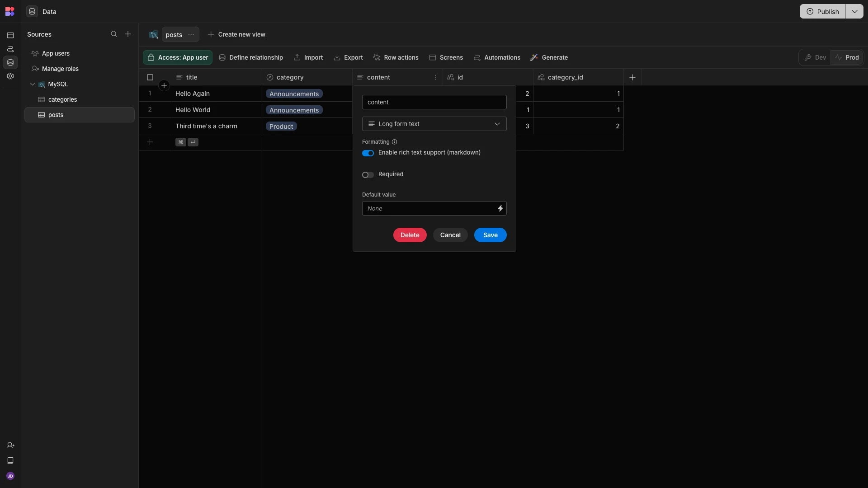Viewport: 868px width, 488px height.
Task: Click Define relationship
Action: [x=251, y=57]
